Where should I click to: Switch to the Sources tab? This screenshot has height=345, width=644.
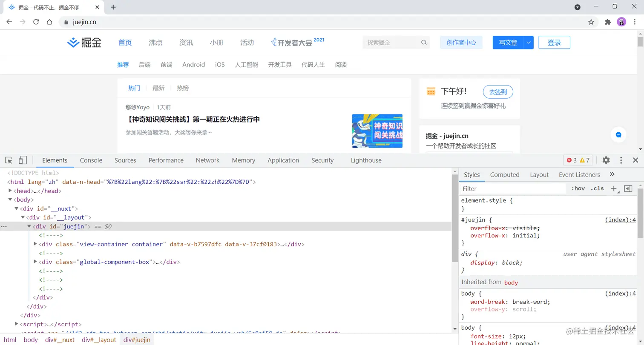coord(125,160)
